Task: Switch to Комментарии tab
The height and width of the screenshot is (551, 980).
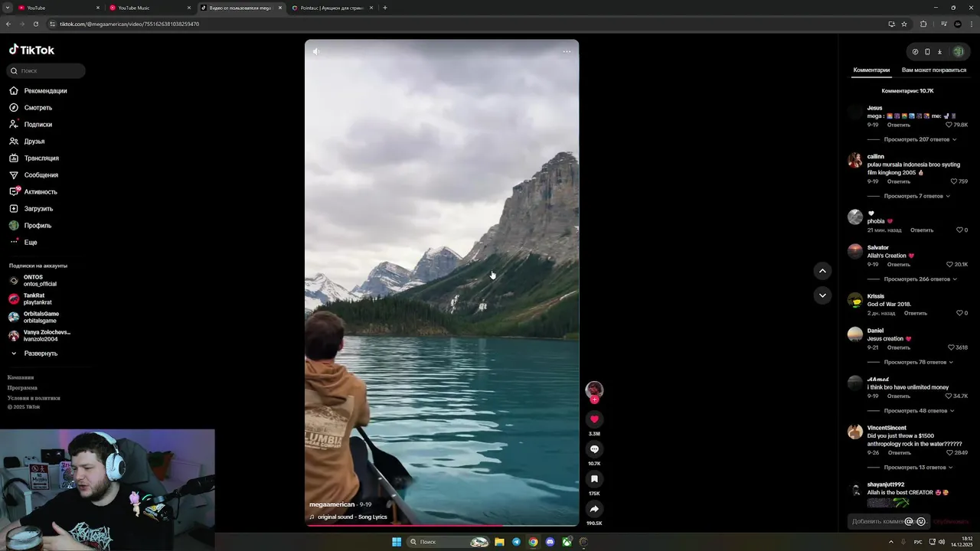Action: pyautogui.click(x=871, y=70)
